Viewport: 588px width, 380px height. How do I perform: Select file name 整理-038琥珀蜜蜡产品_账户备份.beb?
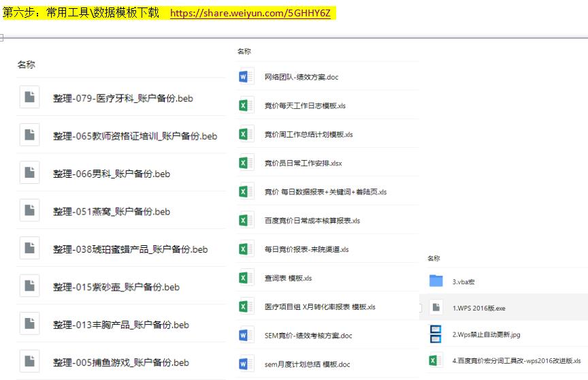point(130,249)
